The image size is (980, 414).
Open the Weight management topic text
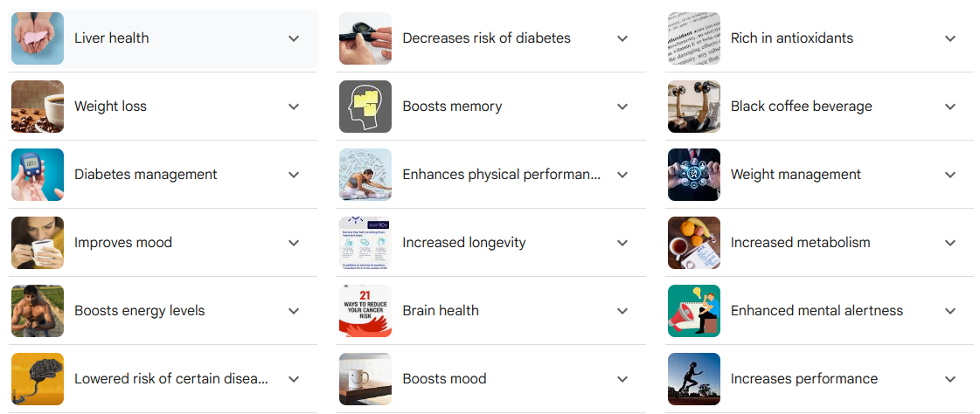(796, 175)
